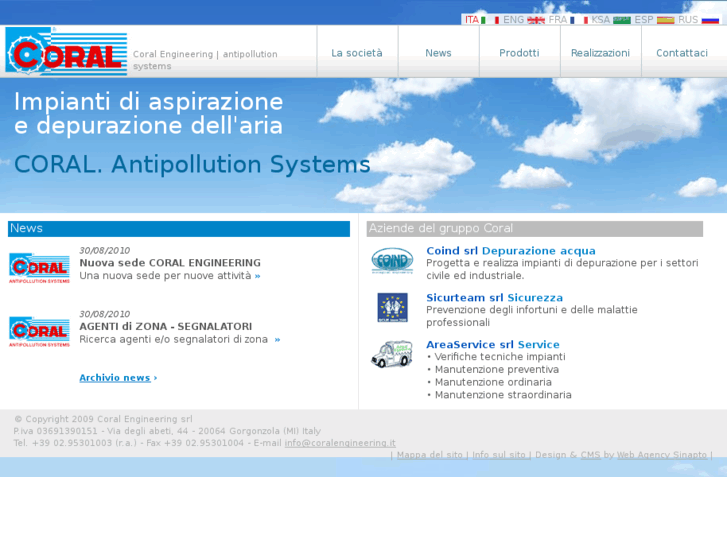Click the CORAL. Antipollution Systems banner text
The height and width of the screenshot is (545, 727).
[x=192, y=164]
